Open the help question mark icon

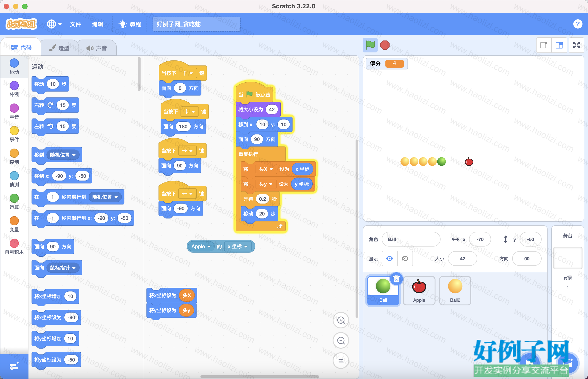578,24
